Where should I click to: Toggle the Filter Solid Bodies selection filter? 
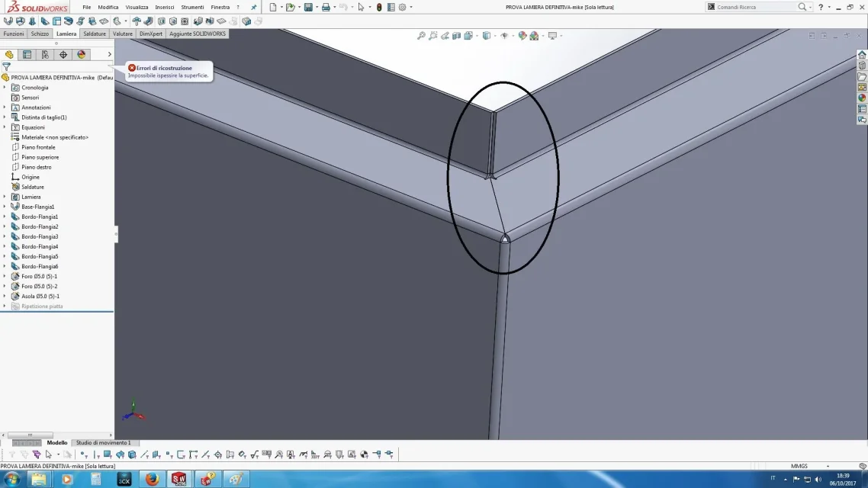[x=132, y=454]
